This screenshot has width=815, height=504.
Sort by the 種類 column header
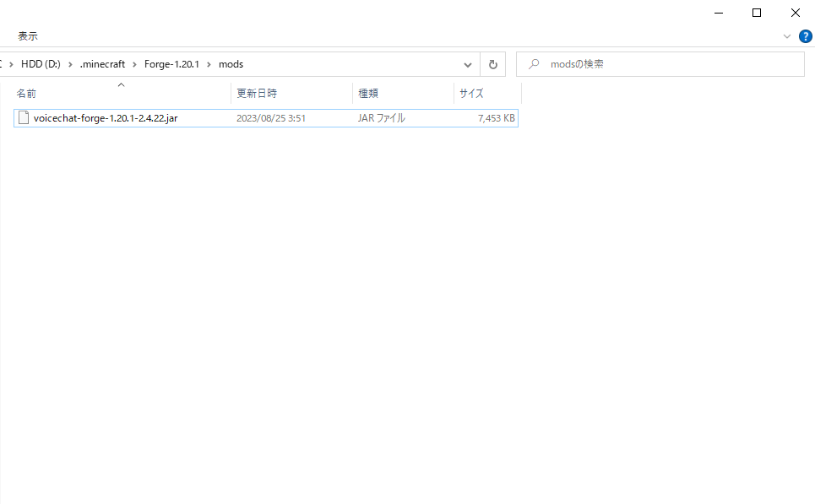(368, 94)
